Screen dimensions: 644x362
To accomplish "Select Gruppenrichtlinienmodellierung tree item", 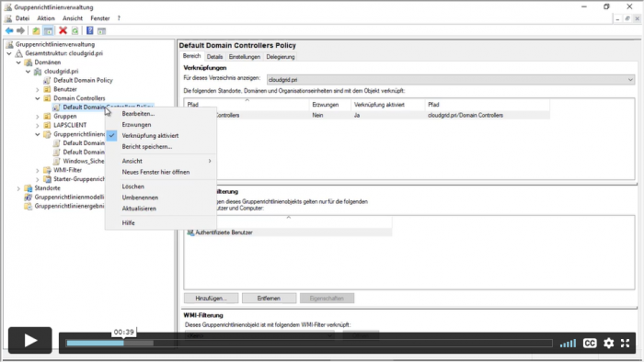I will click(x=69, y=198).
